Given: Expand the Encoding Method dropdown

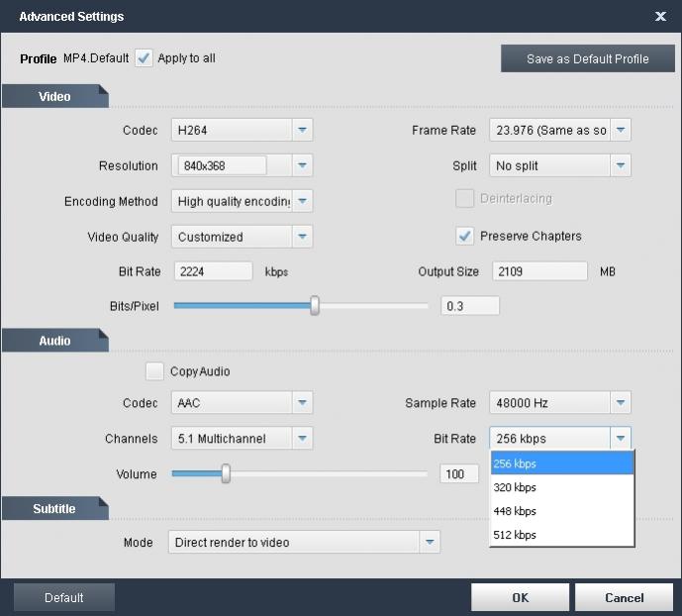Looking at the screenshot, I should point(303,201).
